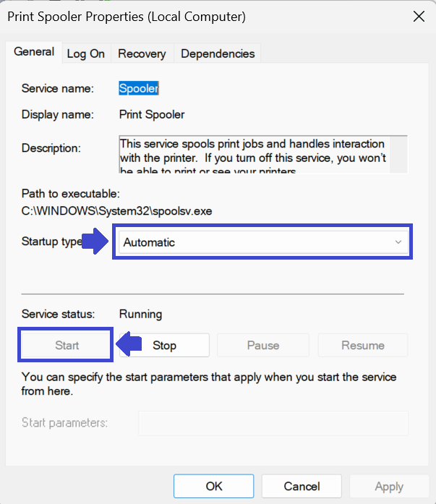436x504 pixels.
Task: View the Dependencies tab
Action: pyautogui.click(x=218, y=54)
